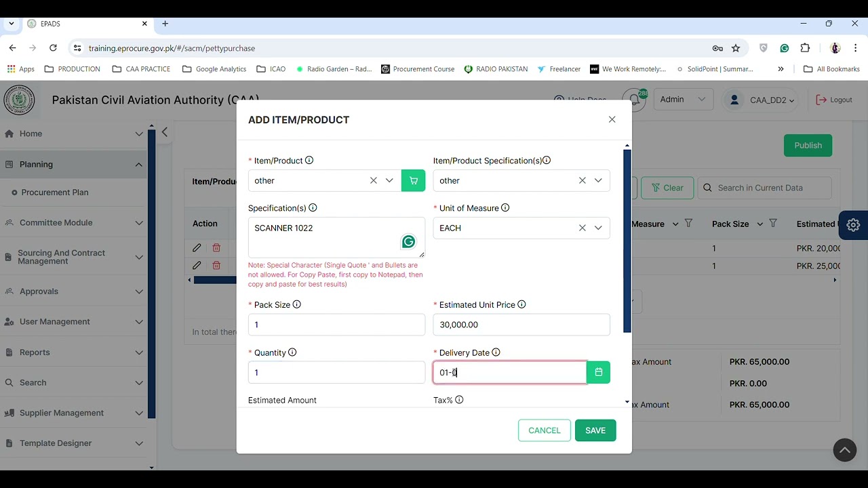The width and height of the screenshot is (868, 488).
Task: Open the Item/Product dropdown
Action: (389, 180)
